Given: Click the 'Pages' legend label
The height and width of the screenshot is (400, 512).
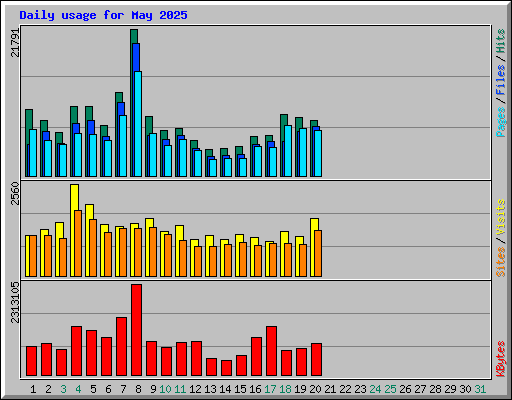Looking at the screenshot, I should click(501, 122).
